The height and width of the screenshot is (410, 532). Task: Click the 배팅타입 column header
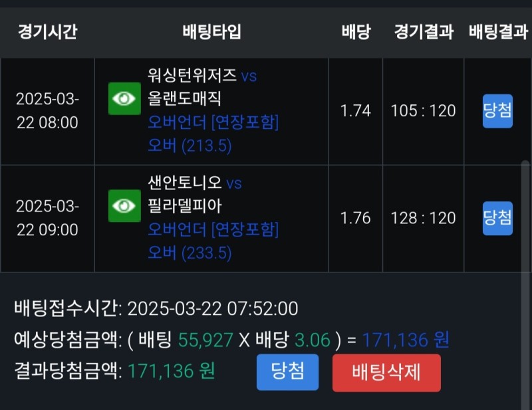(x=211, y=31)
